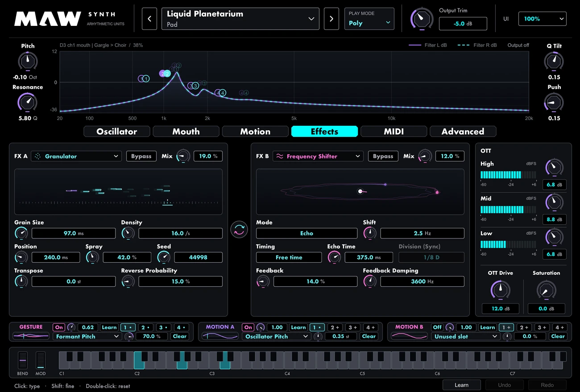Click the GESTURE waveform icon
580x392 pixels.
coord(31,336)
